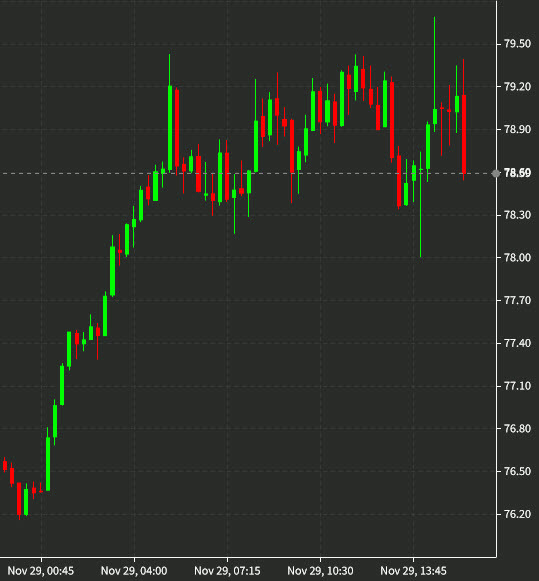Click the 76.50 price axis label
The height and width of the screenshot is (581, 539).
(518, 471)
